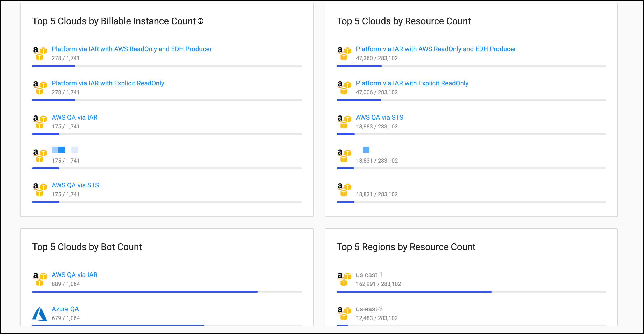
Task: Open Platform via IAR with AWS ReadOnly link in Billable panel
Action: point(131,49)
